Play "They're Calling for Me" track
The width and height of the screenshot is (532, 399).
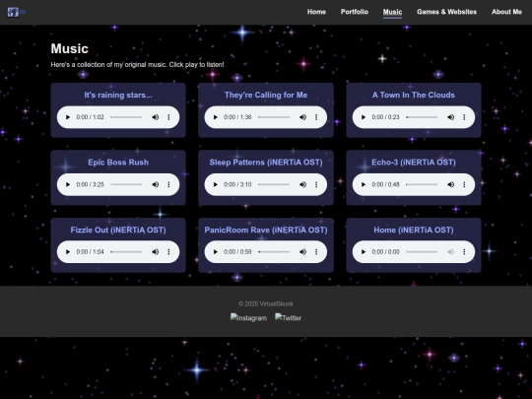tap(216, 117)
